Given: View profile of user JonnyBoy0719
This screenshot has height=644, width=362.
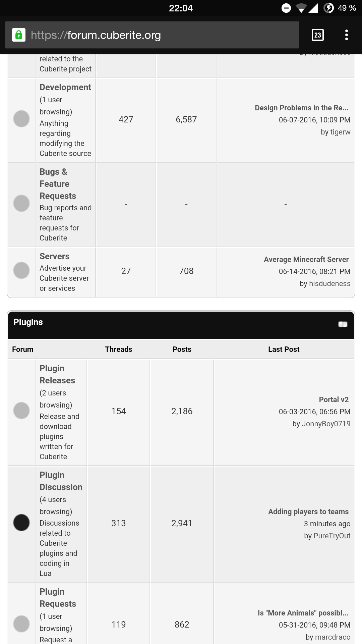Looking at the screenshot, I should pos(326,424).
